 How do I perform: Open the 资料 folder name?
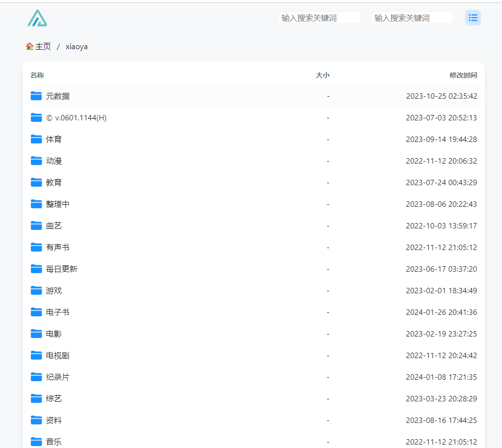click(54, 420)
